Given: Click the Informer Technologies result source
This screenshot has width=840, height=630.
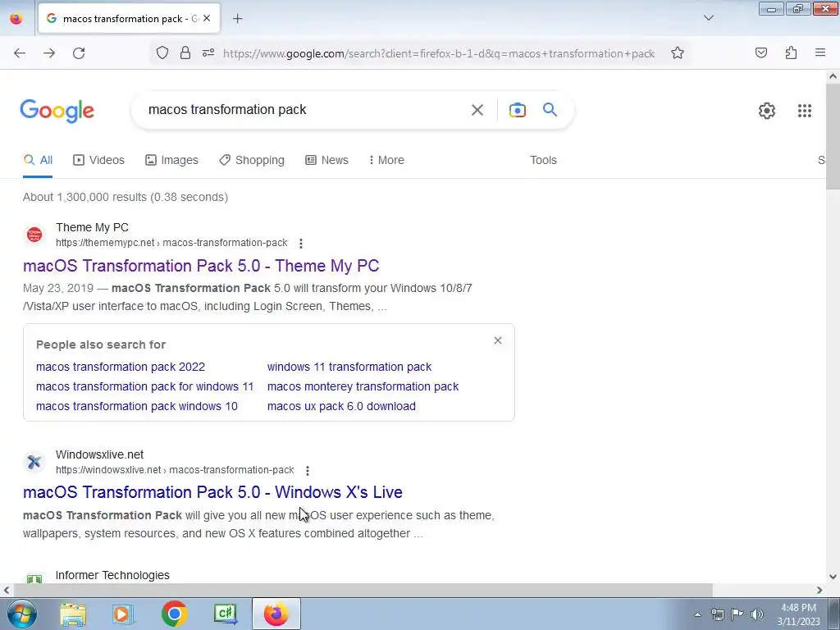Looking at the screenshot, I should (112, 575).
